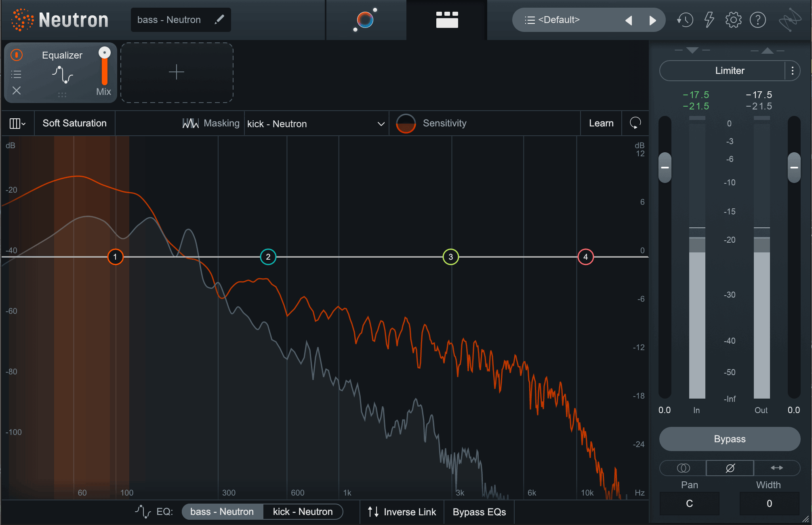The width and height of the screenshot is (812, 525).
Task: Expand the kick - Neutron masking source dropdown
Action: click(x=316, y=124)
